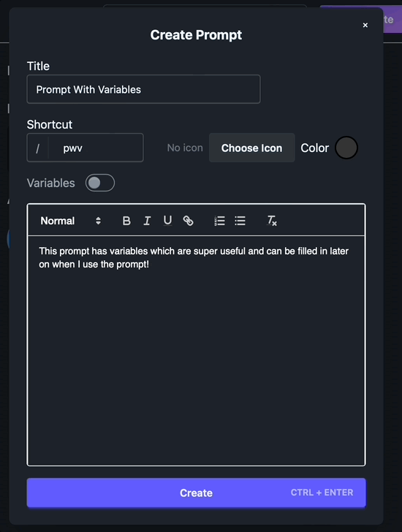Focus the Title input field
The height and width of the screenshot is (532, 402).
point(143,89)
